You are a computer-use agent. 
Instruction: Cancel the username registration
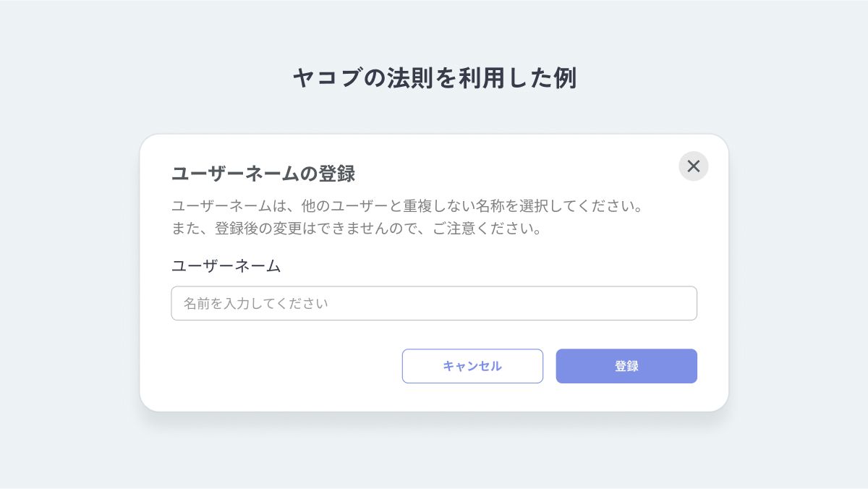coord(472,366)
